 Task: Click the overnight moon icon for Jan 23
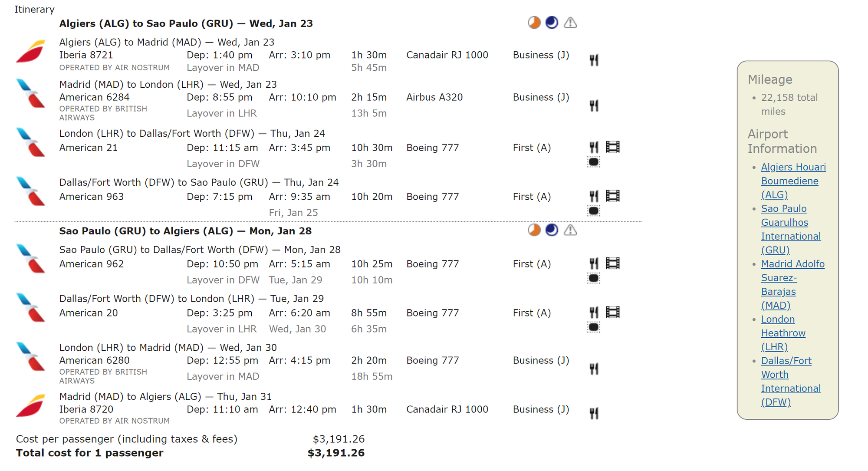(x=552, y=23)
